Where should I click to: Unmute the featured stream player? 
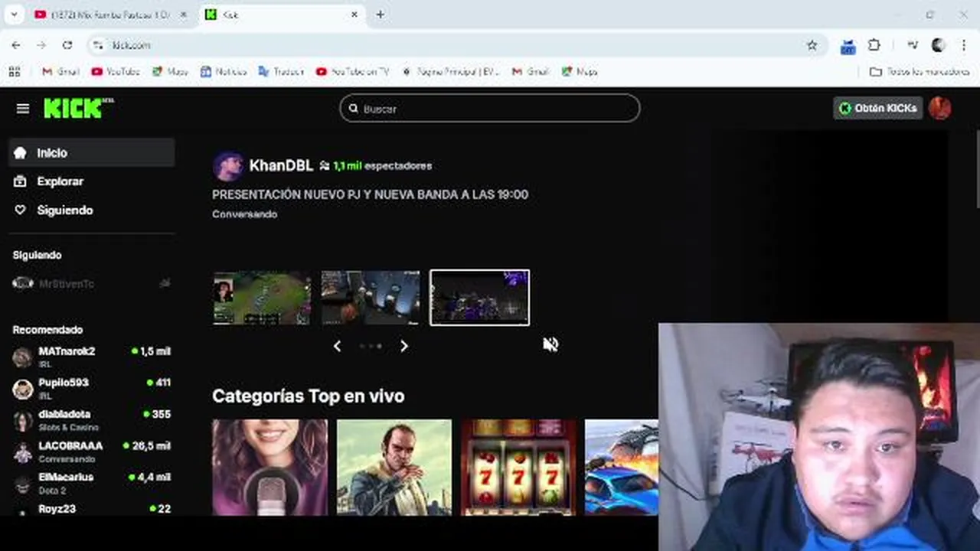coord(550,344)
